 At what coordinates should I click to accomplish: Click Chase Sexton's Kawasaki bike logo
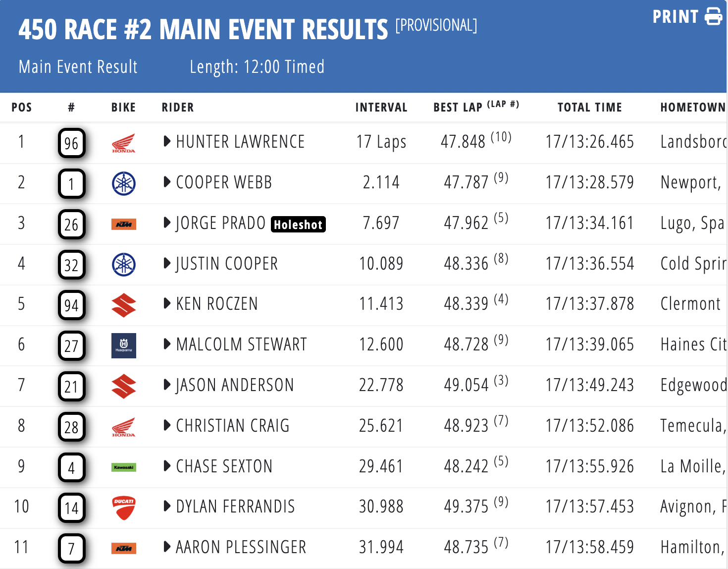click(123, 467)
